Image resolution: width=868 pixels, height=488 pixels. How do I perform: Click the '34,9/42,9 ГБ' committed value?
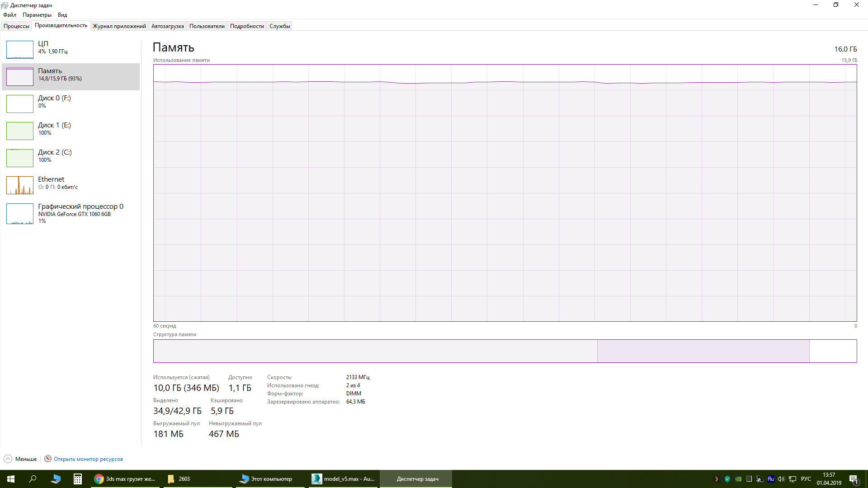coord(177,411)
